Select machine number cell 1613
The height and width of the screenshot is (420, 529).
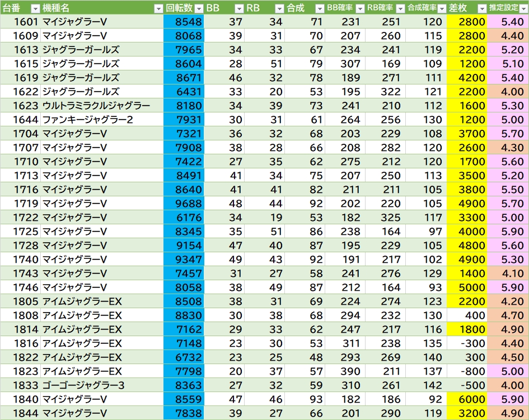tap(20, 50)
